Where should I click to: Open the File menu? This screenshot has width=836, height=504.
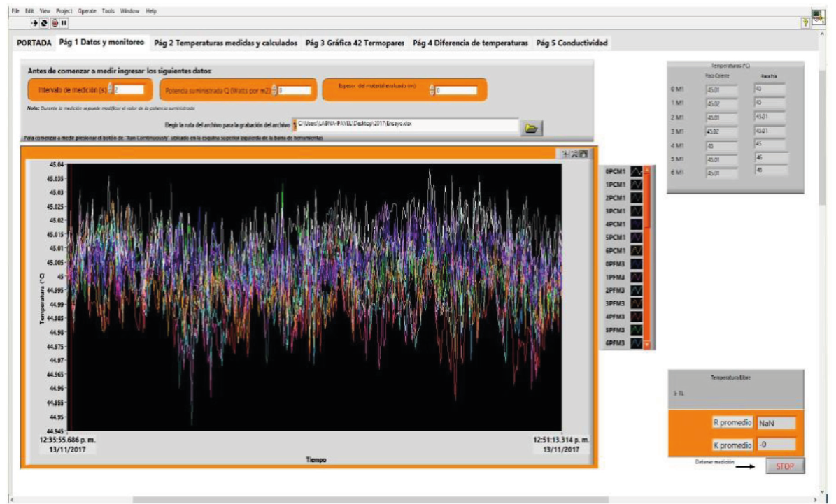pos(15,10)
